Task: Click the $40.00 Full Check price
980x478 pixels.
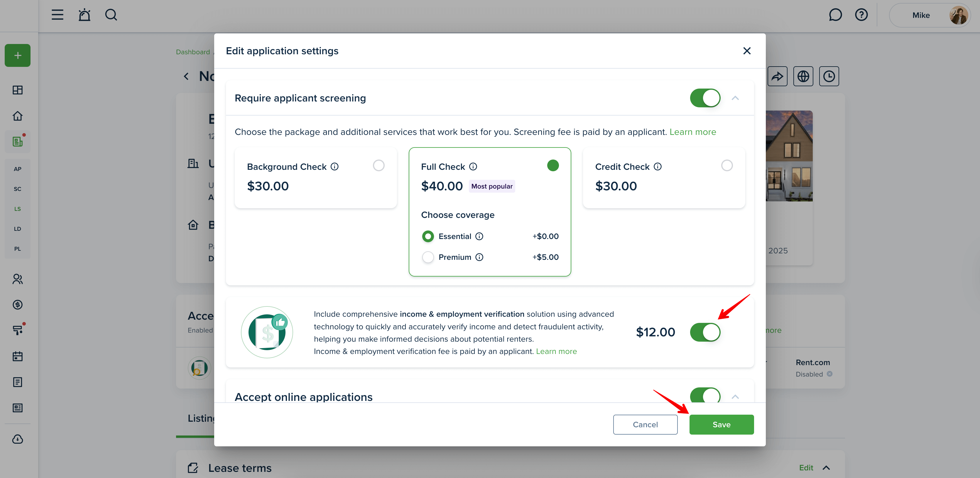Action: 442,186
